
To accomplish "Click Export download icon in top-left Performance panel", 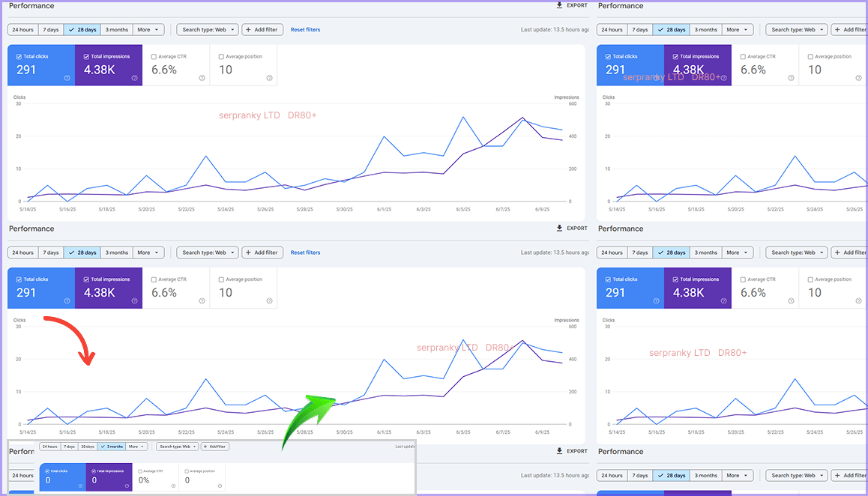I will point(560,5).
